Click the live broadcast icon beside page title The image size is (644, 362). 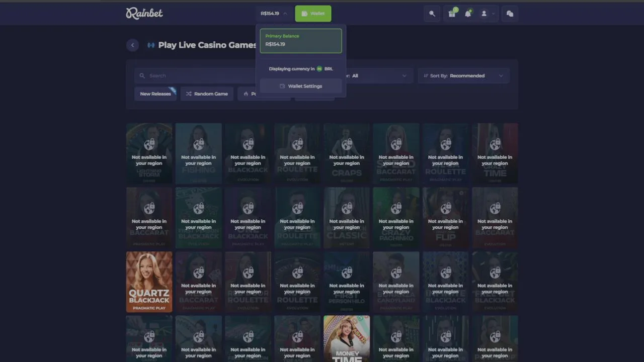(x=151, y=45)
